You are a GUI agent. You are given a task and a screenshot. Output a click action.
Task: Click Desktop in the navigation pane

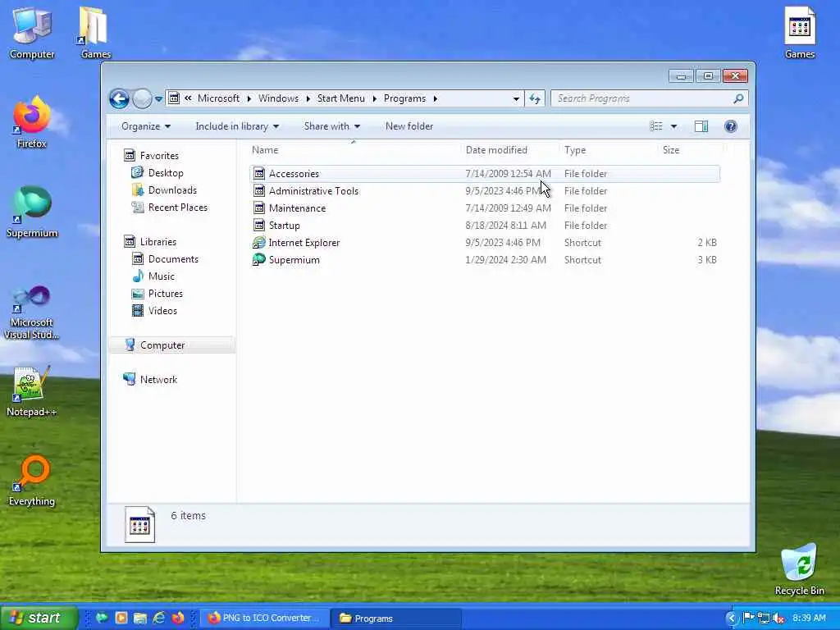click(x=166, y=173)
